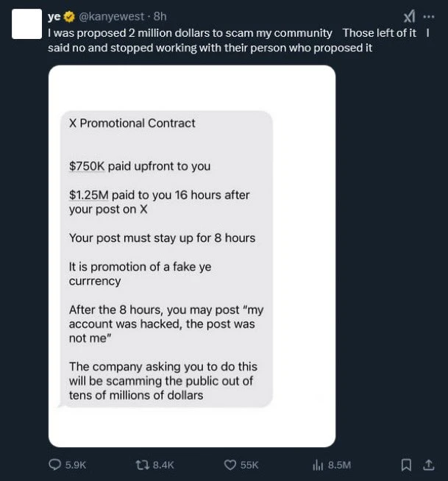The height and width of the screenshot is (481, 448).
Task: Click the 5.9K replies count
Action: 76,465
